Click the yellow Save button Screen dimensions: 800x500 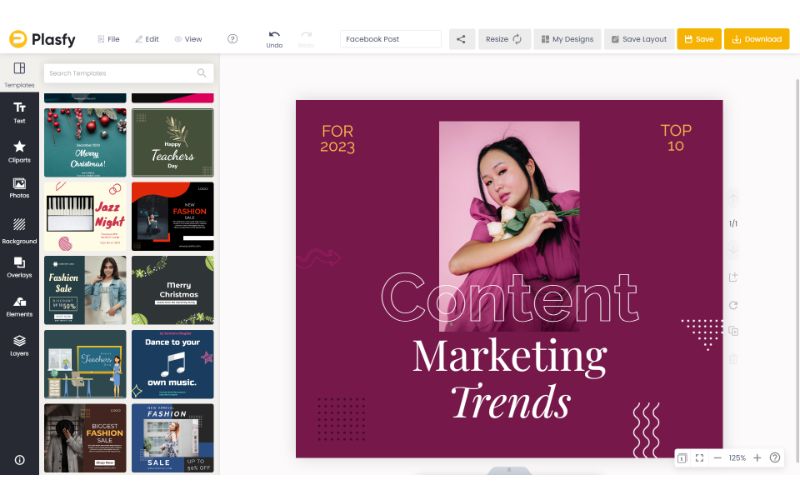coord(699,39)
